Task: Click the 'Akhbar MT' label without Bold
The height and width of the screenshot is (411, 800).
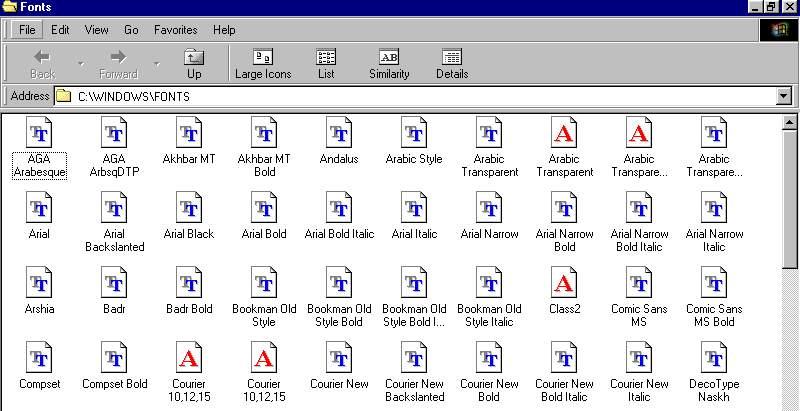Action: pyautogui.click(x=189, y=159)
